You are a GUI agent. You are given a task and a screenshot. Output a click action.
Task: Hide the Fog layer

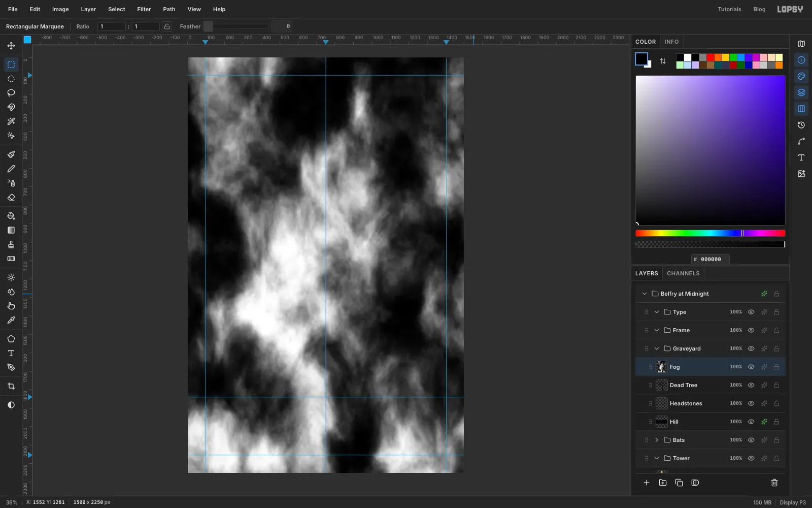click(751, 367)
